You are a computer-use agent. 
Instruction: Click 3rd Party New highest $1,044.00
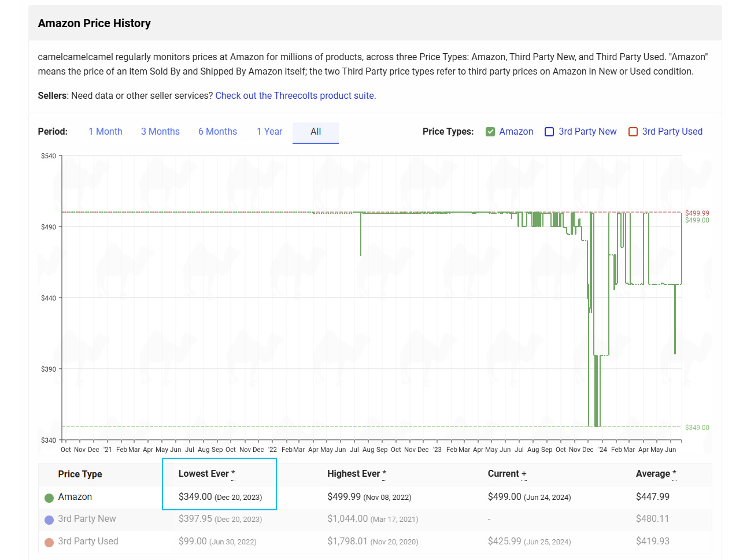[x=347, y=519]
